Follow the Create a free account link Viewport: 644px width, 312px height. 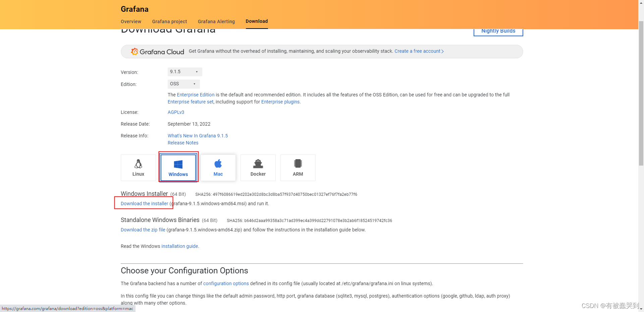419,51
